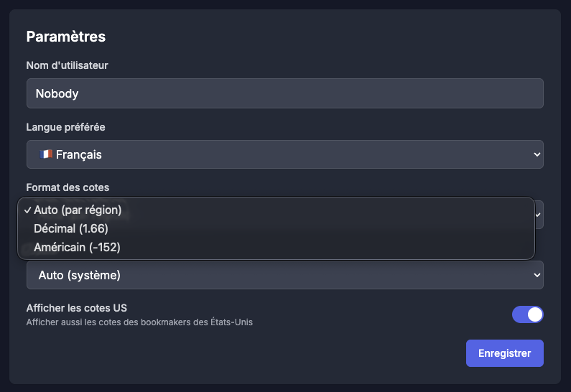Image resolution: width=571 pixels, height=392 pixels.
Task: Click the Nom d'utilisateur label
Action: click(67, 65)
